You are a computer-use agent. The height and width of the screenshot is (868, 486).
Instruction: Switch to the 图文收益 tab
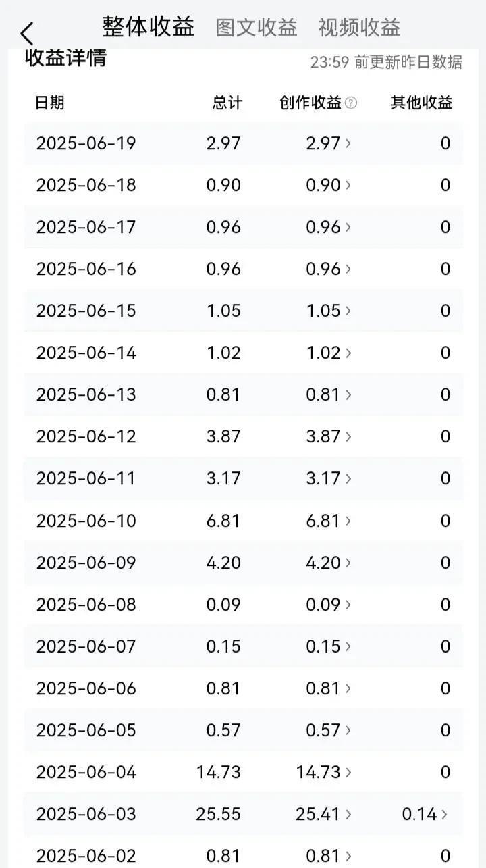click(x=256, y=28)
